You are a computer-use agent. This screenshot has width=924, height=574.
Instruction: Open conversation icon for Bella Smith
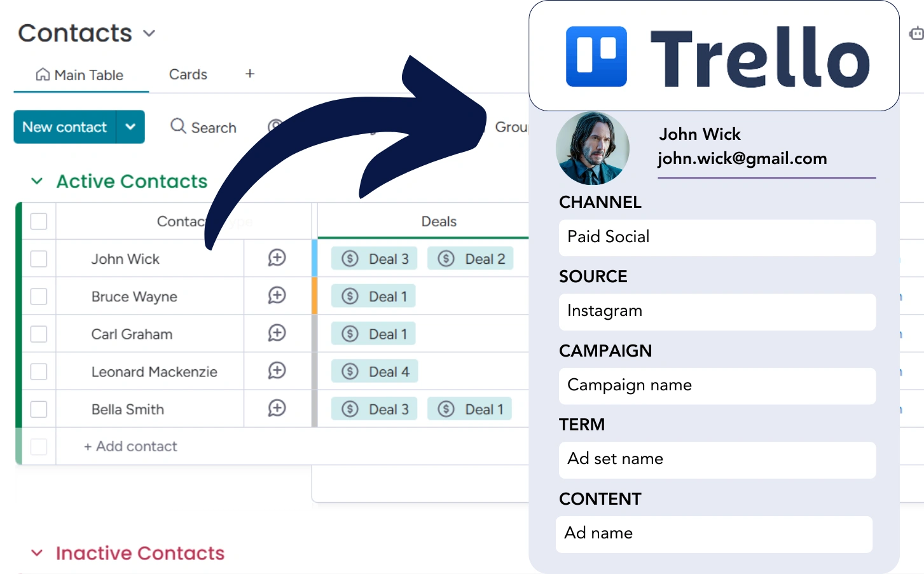[x=277, y=408]
